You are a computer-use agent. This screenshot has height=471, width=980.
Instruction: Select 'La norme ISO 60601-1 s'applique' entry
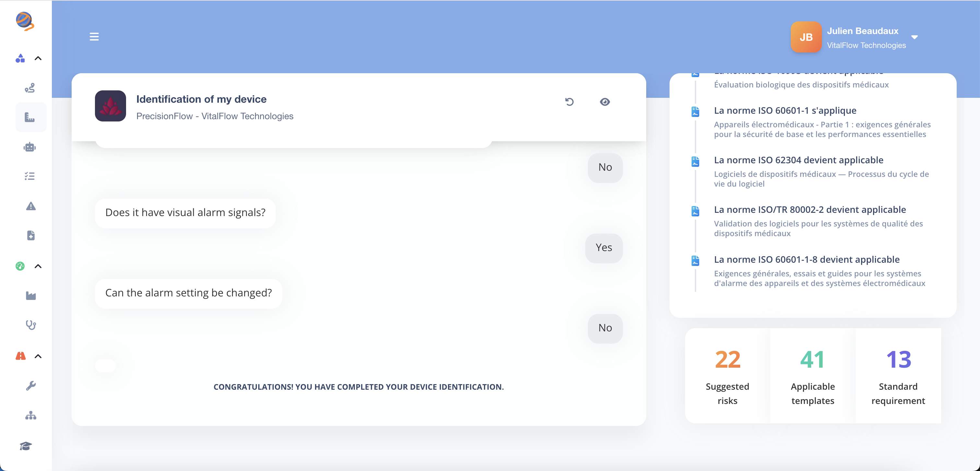point(785,110)
